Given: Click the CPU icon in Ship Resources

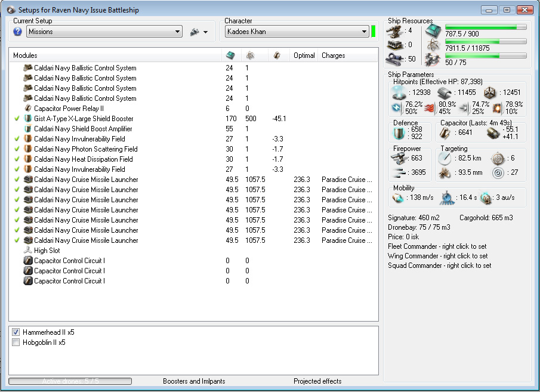Looking at the screenshot, I should tap(433, 30).
